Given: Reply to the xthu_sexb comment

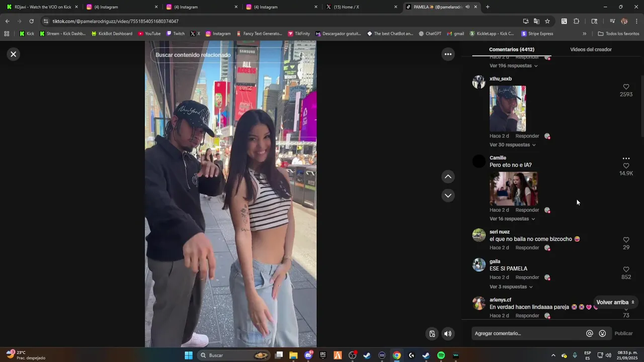Looking at the screenshot, I should pyautogui.click(x=527, y=136).
